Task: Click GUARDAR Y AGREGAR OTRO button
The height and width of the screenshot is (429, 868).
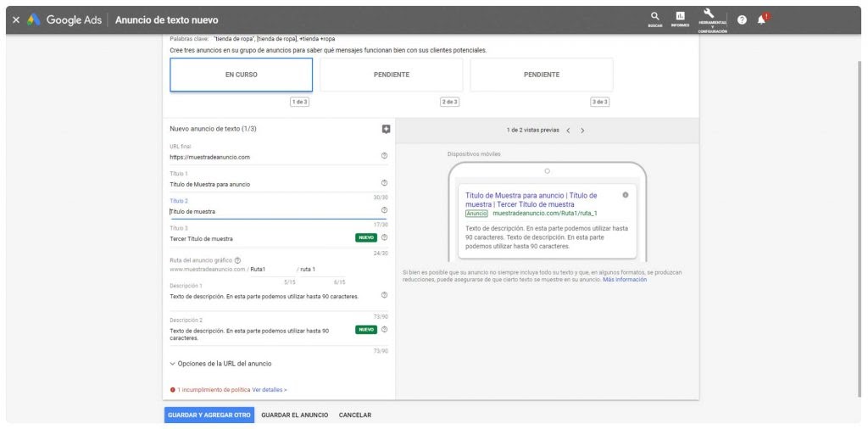Action: [x=209, y=415]
